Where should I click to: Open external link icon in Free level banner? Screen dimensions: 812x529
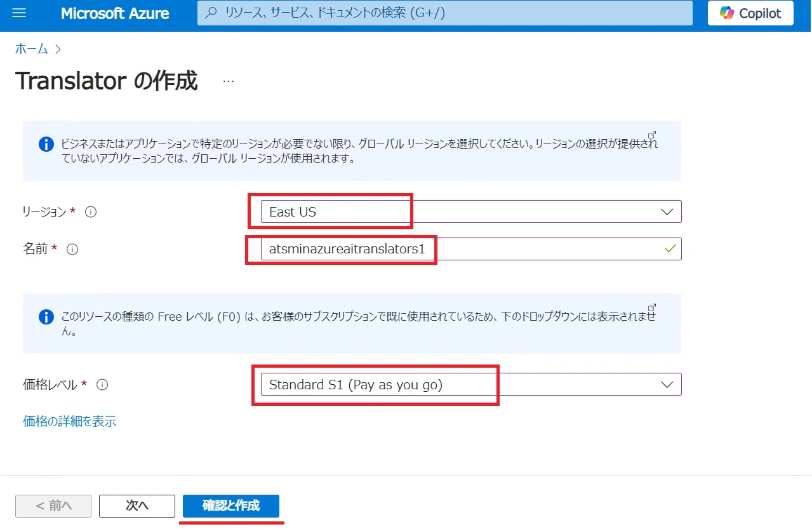click(651, 307)
